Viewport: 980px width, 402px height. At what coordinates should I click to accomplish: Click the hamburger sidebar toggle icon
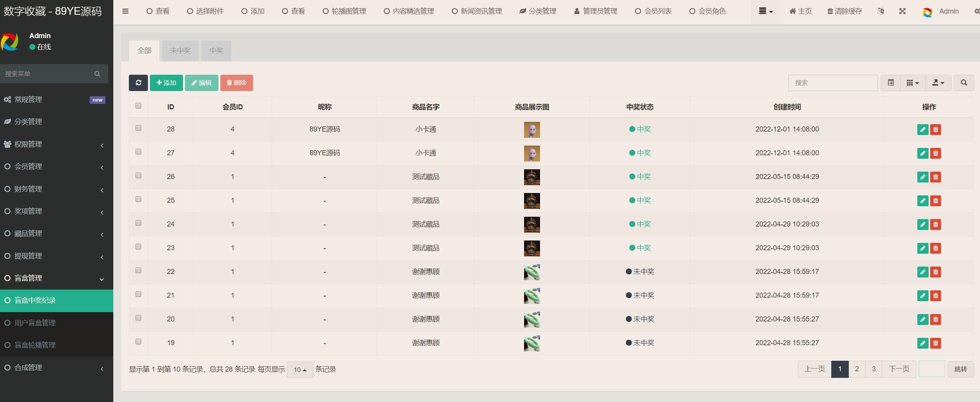[x=125, y=11]
